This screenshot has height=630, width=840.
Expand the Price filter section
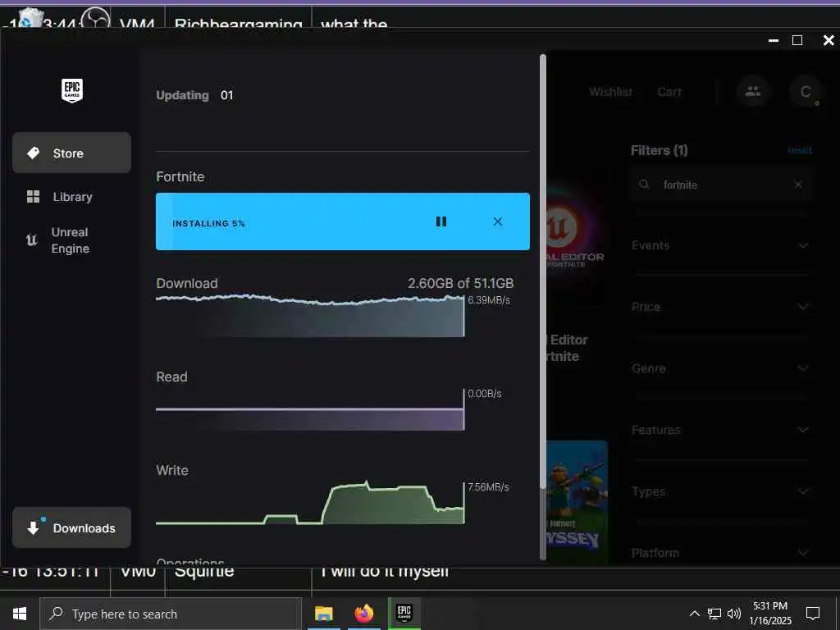tap(719, 307)
